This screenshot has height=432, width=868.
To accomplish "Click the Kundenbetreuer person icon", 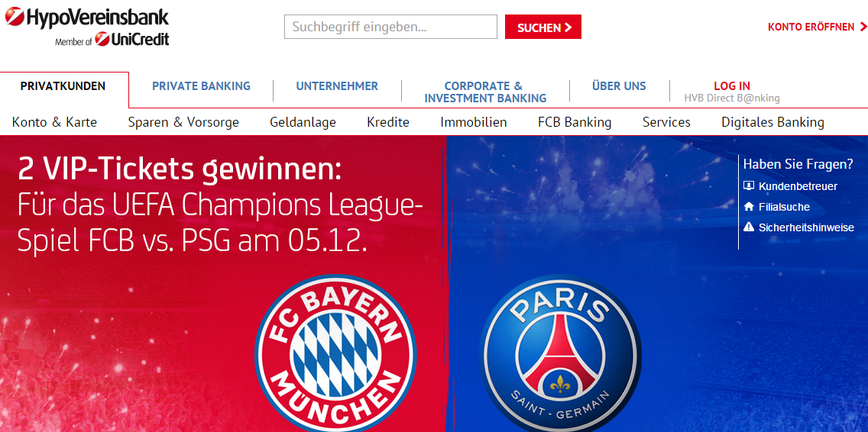I will point(749,186).
